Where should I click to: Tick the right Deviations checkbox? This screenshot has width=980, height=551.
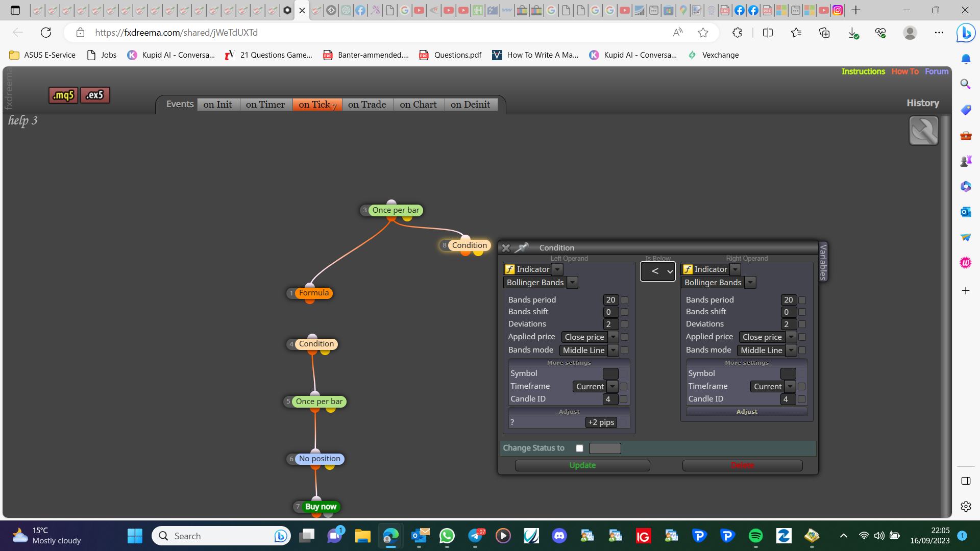(802, 324)
